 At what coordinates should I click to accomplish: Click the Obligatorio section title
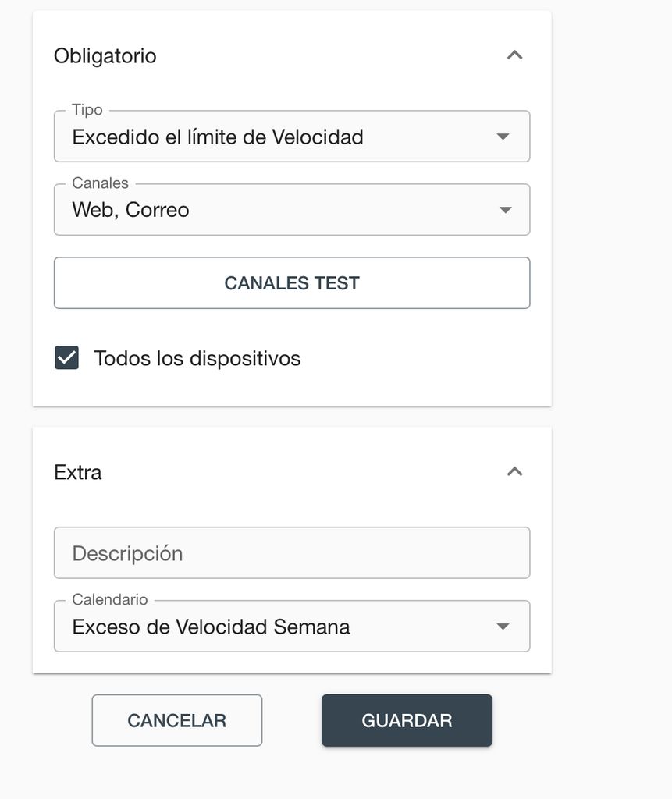(x=105, y=56)
